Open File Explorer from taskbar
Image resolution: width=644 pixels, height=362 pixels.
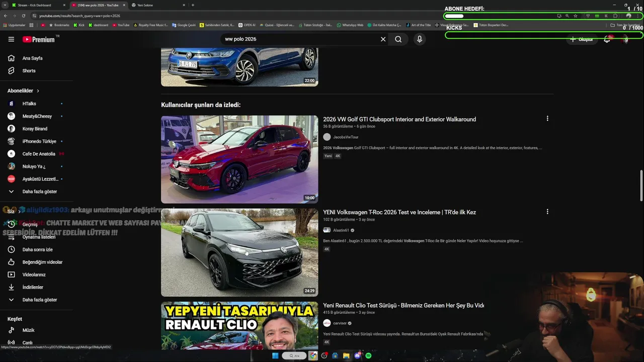point(346,355)
